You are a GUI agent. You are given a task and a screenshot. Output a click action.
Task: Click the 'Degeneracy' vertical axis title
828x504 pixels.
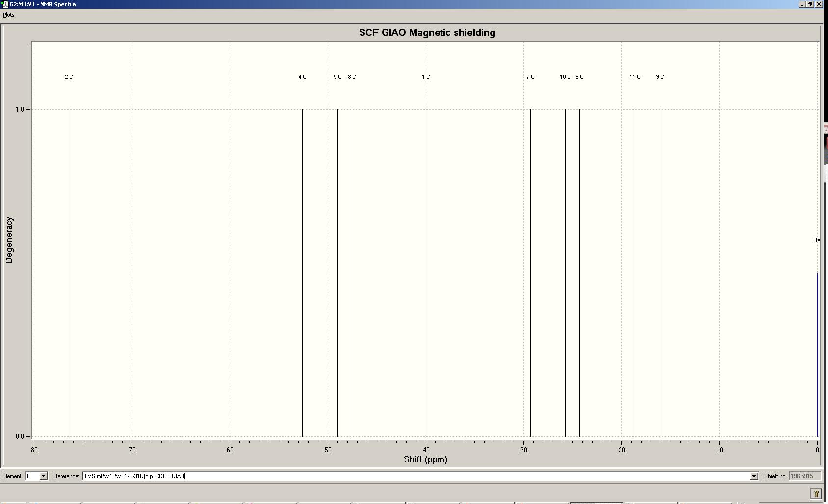[x=9, y=240]
